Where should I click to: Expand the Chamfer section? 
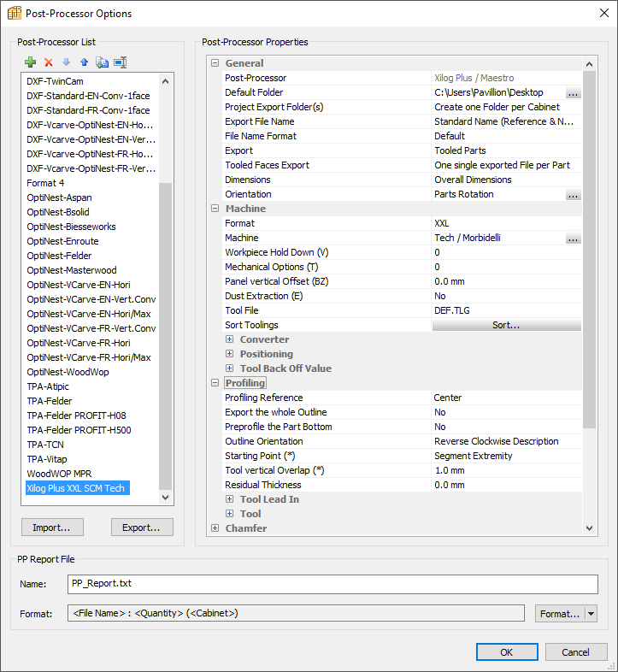[215, 528]
